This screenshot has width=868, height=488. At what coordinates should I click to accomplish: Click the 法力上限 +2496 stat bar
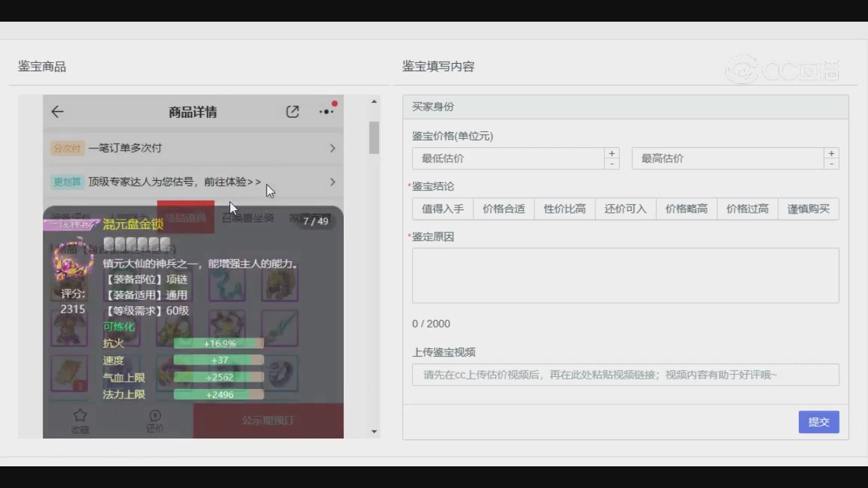pos(219,394)
